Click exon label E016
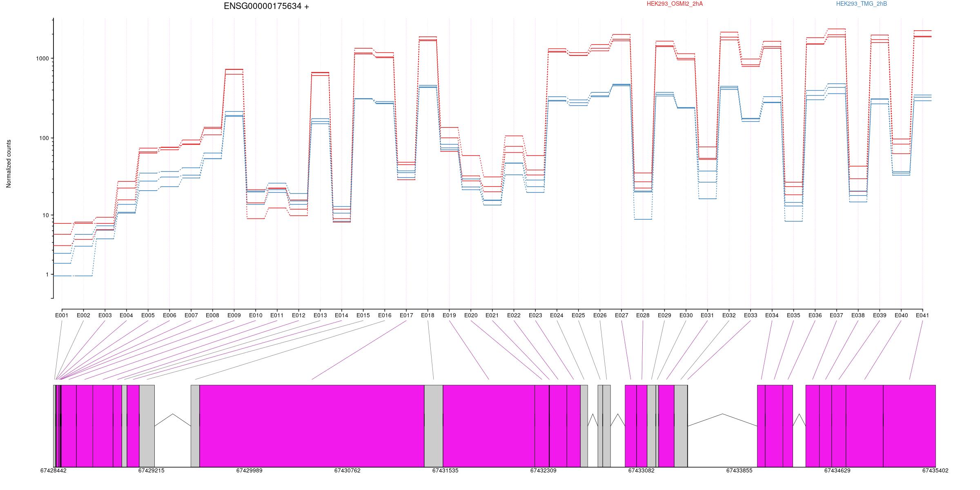The image size is (980, 490). point(385,315)
